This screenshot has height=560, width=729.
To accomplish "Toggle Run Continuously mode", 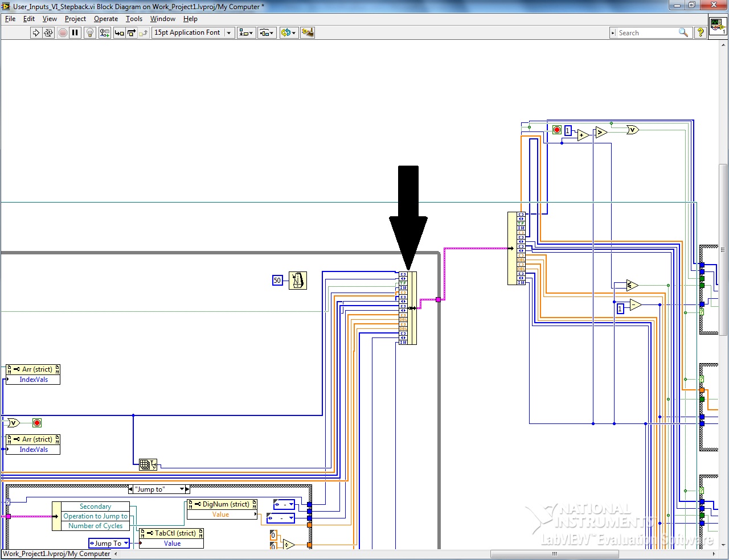I will [48, 33].
